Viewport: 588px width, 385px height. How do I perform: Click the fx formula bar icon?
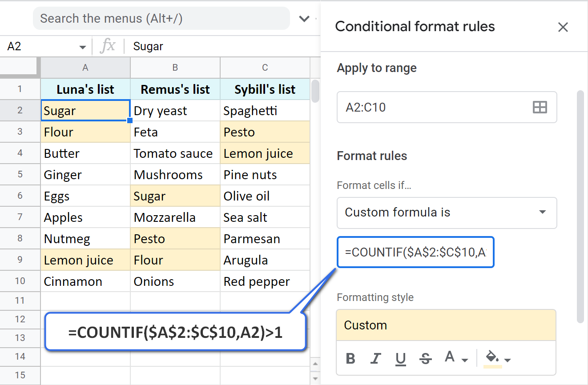pyautogui.click(x=108, y=46)
